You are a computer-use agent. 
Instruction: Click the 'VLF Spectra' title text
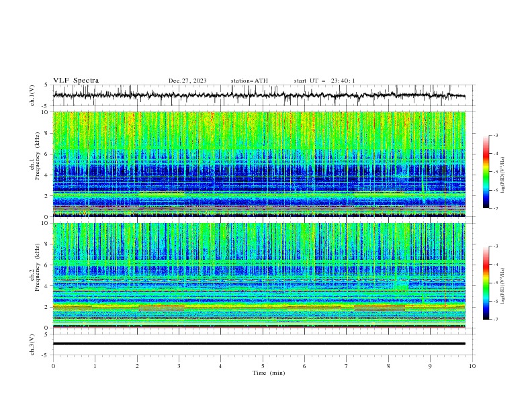click(x=76, y=81)
